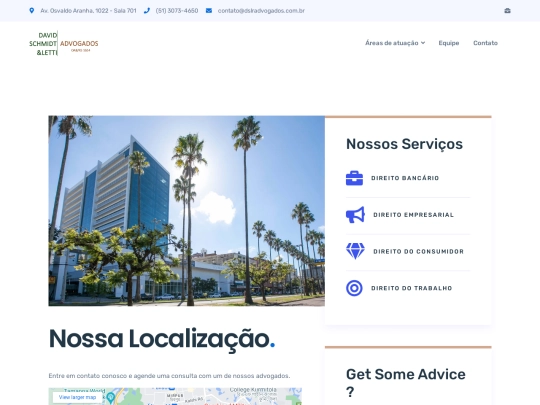Click the diamond icon for Direito do Consumidor
The width and height of the screenshot is (540, 405).
point(355,251)
